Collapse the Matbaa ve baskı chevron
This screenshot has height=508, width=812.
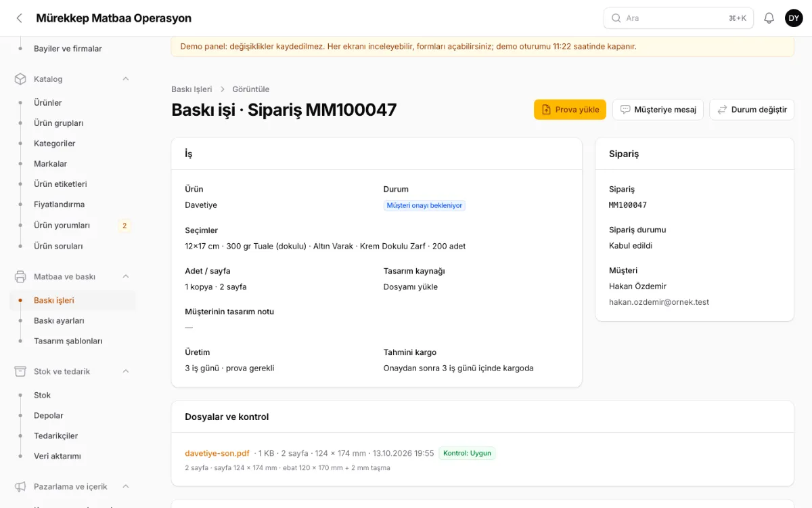(x=125, y=276)
